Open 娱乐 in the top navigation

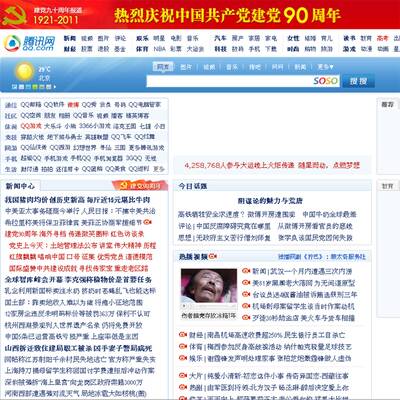click(x=142, y=38)
